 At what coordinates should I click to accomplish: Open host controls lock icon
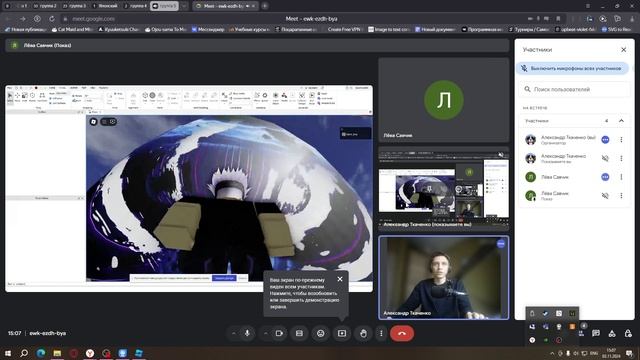point(628,333)
